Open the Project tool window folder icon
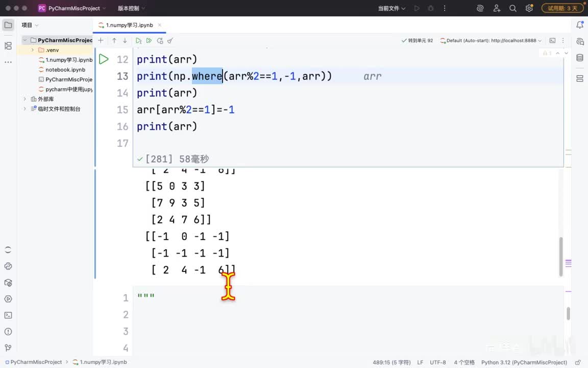 tap(8, 25)
